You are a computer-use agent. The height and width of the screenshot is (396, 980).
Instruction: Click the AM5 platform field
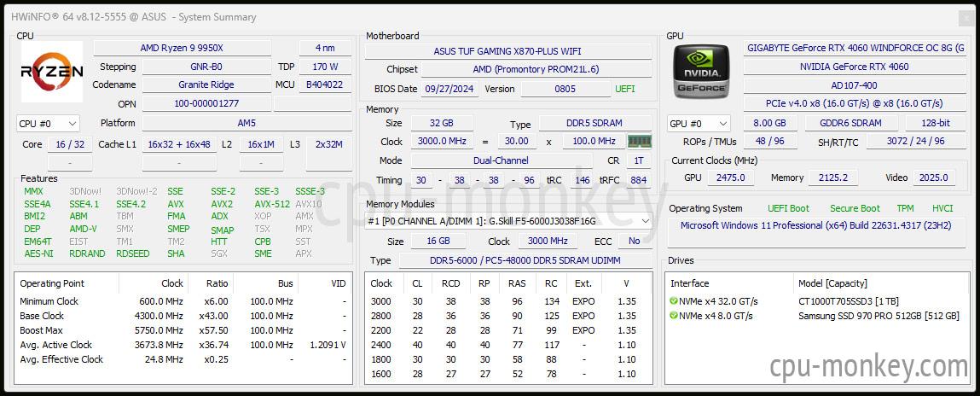tap(246, 123)
